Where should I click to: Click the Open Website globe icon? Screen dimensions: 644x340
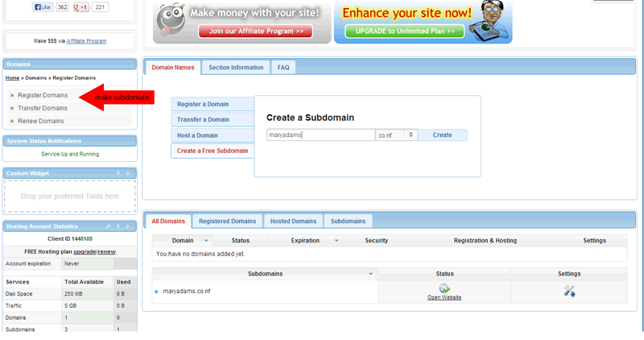coord(444,288)
